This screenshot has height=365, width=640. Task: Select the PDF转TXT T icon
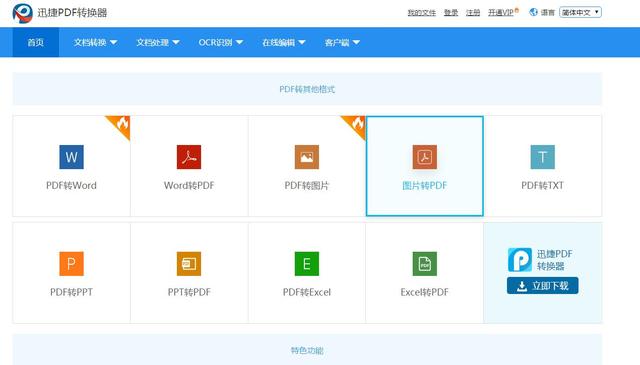tap(542, 157)
